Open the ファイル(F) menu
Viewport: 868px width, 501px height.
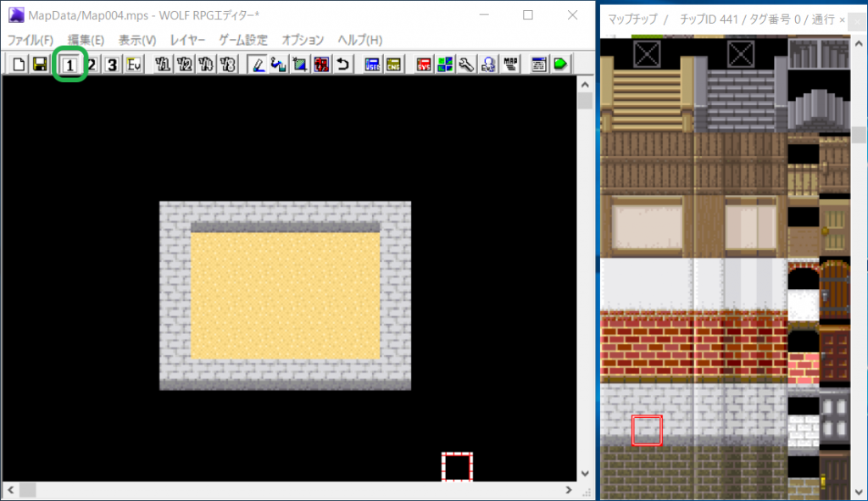[31, 40]
